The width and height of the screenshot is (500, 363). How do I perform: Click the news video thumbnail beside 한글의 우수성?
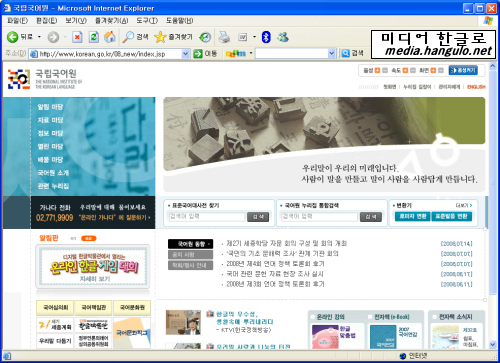[183, 322]
